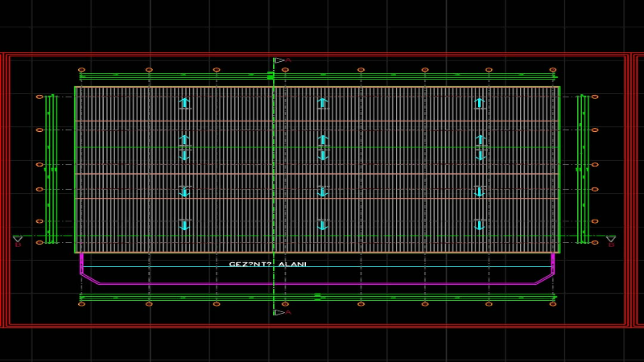Screen dimensions: 644x362
Task: Select the top-right orange grid bubble
Action: (x=553, y=70)
